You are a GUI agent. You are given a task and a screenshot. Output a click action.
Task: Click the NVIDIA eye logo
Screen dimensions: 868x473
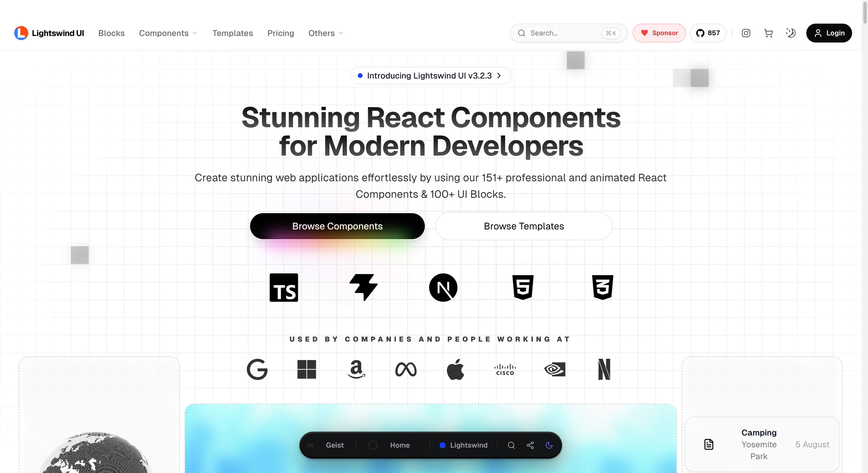[555, 369]
